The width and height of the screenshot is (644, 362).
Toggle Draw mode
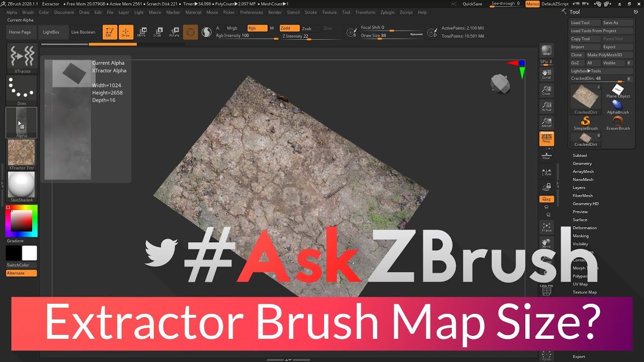[x=126, y=32]
